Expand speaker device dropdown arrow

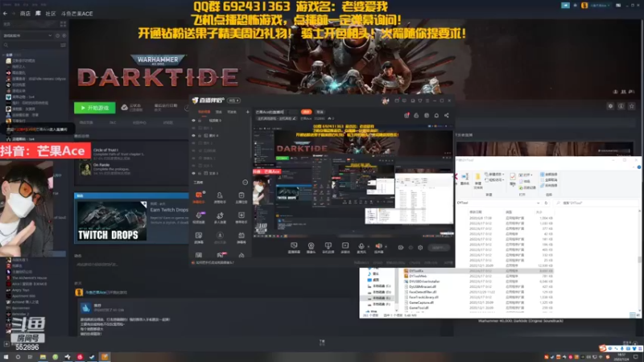pos(386,247)
